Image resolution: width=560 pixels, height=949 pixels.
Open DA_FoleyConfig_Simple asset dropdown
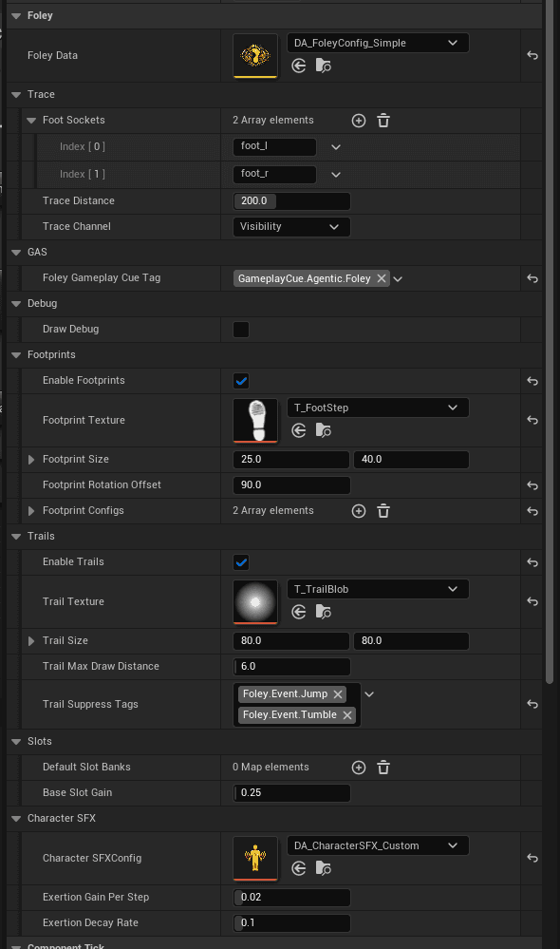tap(378, 43)
